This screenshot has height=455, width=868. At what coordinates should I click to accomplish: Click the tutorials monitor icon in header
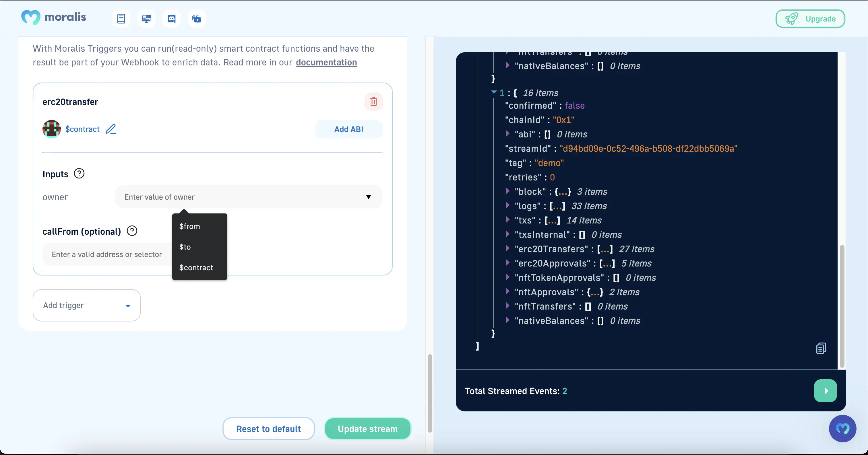click(x=146, y=19)
